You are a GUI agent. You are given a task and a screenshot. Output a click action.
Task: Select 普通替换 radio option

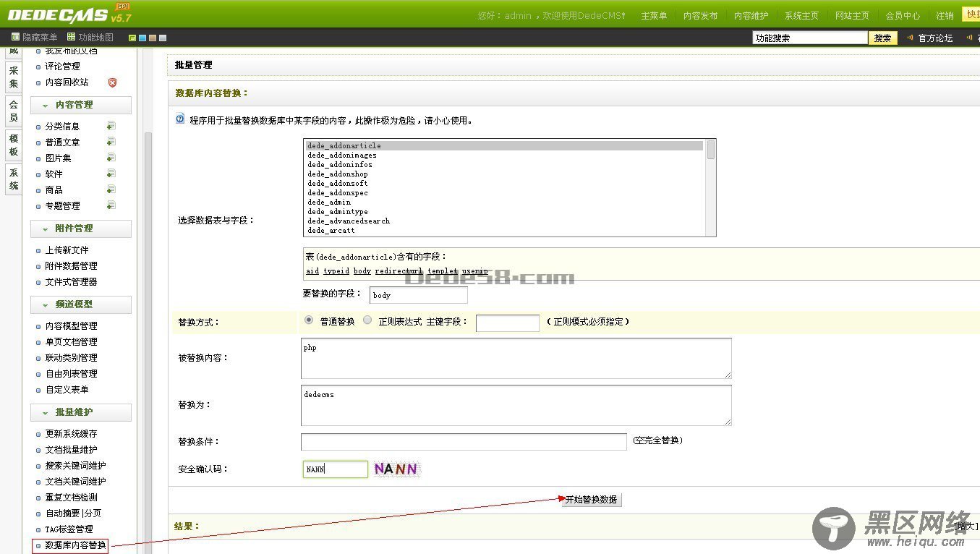[x=309, y=320]
